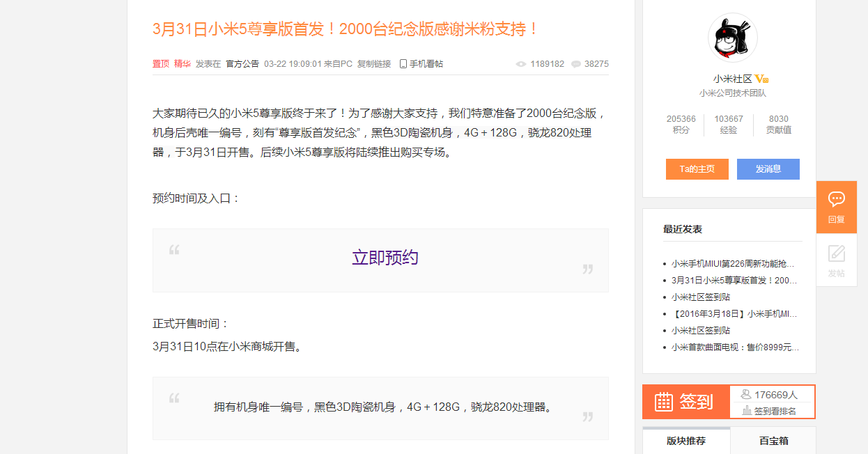The height and width of the screenshot is (454, 868).
Task: Click the view count eye icon
Action: click(x=521, y=64)
